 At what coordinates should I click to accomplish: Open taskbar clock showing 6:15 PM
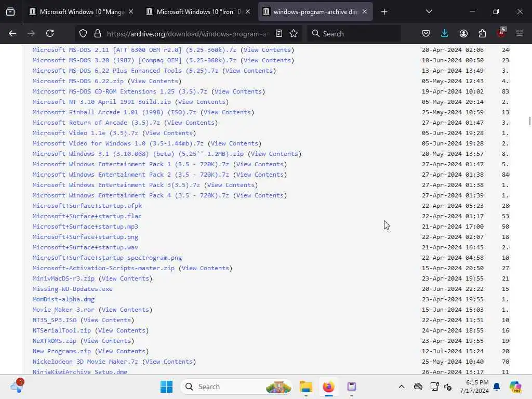pos(474,387)
